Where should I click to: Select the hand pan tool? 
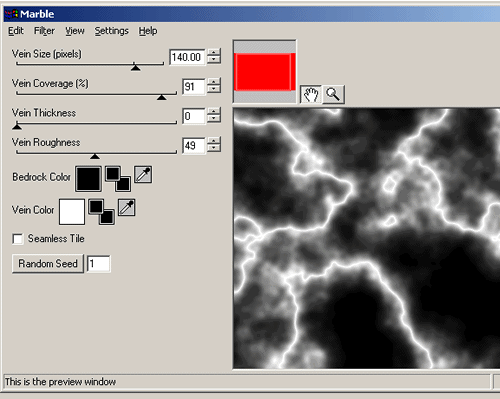click(311, 94)
